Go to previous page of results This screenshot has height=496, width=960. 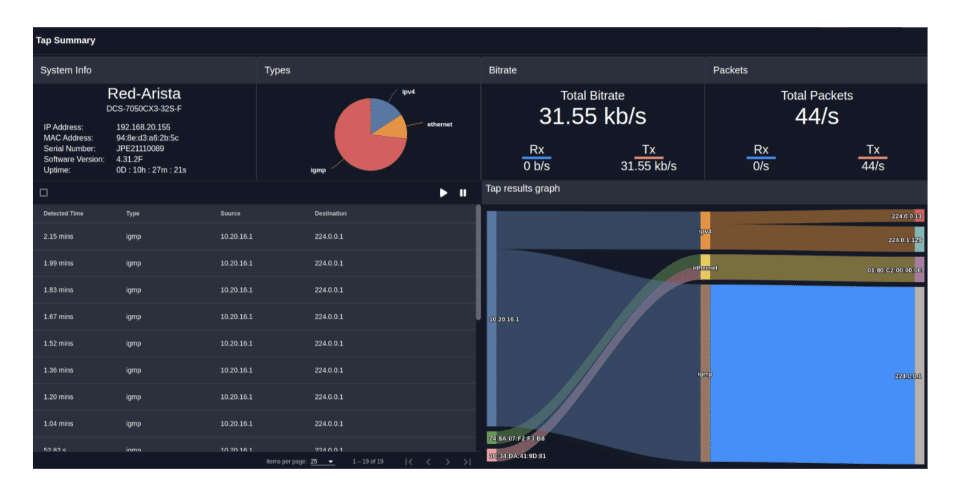pos(428,462)
